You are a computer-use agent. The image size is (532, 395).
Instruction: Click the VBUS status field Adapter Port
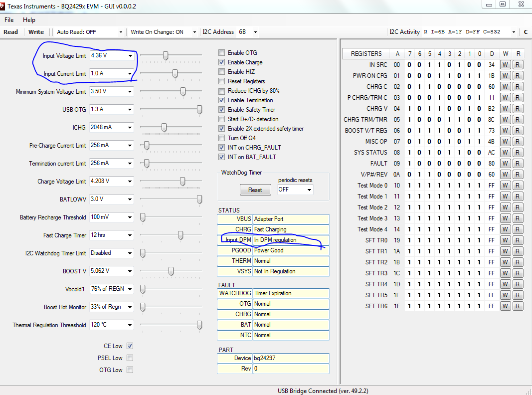coord(291,219)
